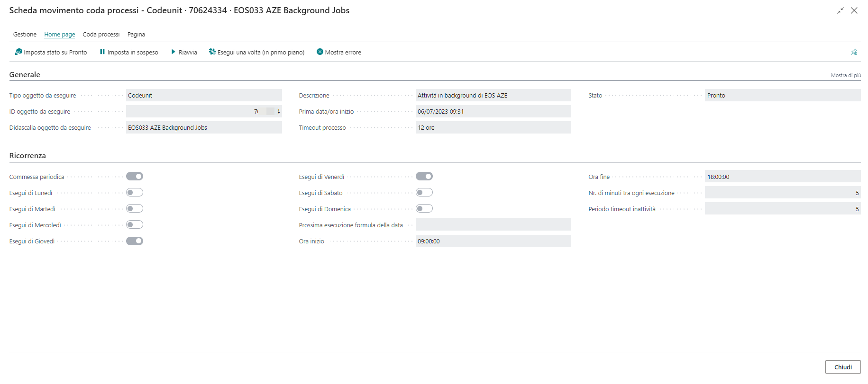The image size is (868, 384).
Task: Open the Pagina menu
Action: pyautogui.click(x=136, y=35)
